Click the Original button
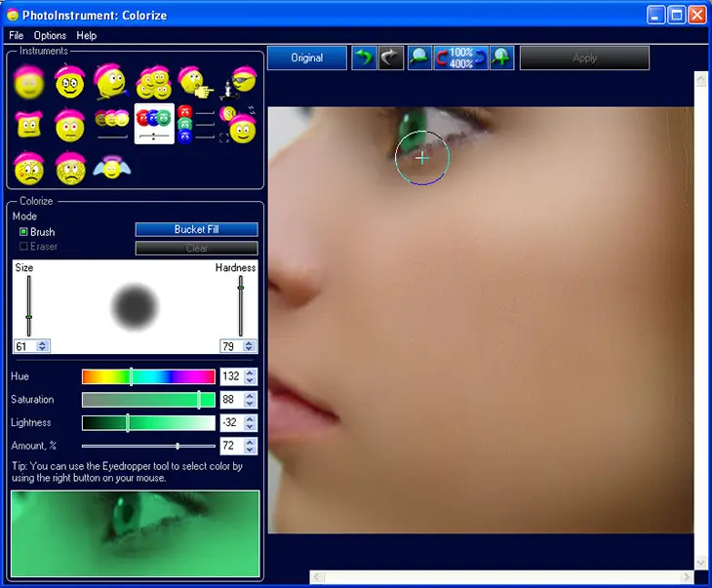The image size is (712, 588). [x=307, y=58]
